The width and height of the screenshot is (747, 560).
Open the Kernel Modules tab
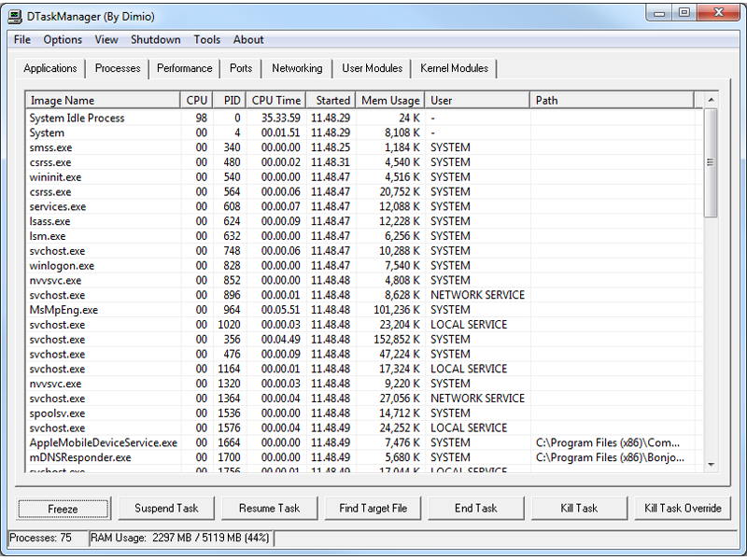pos(455,68)
